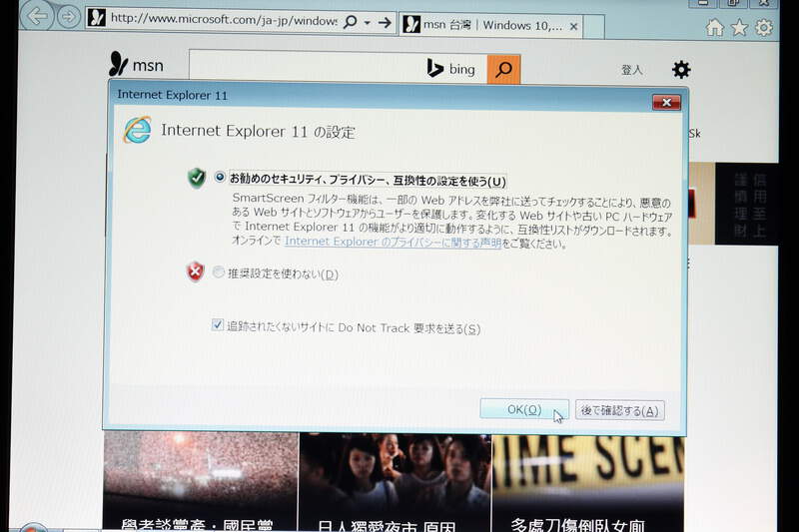Viewport: 799px width, 532px height.
Task: Select the msn 台灣 browser tab
Action: click(x=491, y=25)
